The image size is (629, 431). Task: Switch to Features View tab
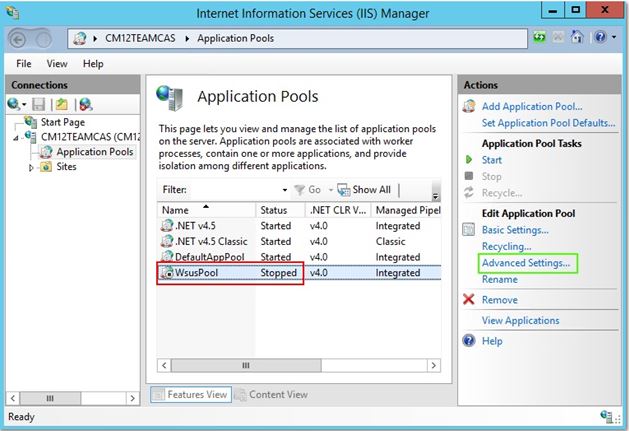point(191,395)
